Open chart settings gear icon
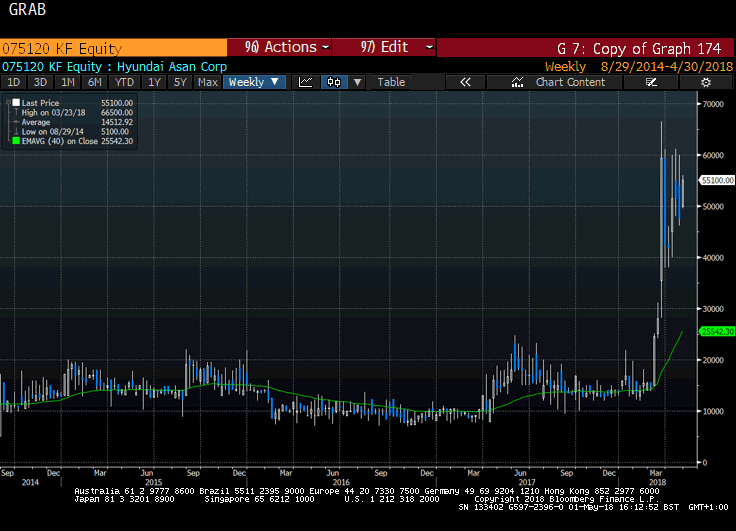This screenshot has height=531, width=736. [x=705, y=82]
